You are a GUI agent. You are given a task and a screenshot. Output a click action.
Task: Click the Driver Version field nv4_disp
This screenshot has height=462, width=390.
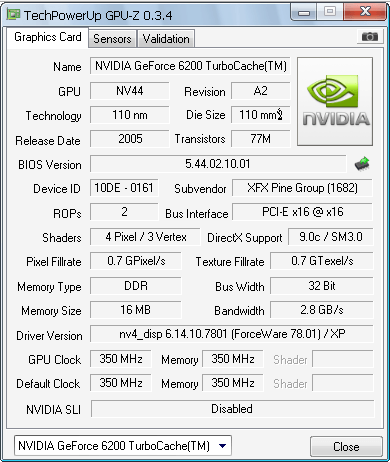coord(232,334)
